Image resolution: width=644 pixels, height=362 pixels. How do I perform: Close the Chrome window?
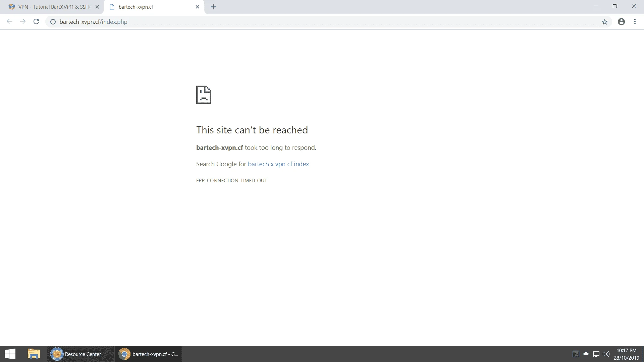tap(634, 6)
